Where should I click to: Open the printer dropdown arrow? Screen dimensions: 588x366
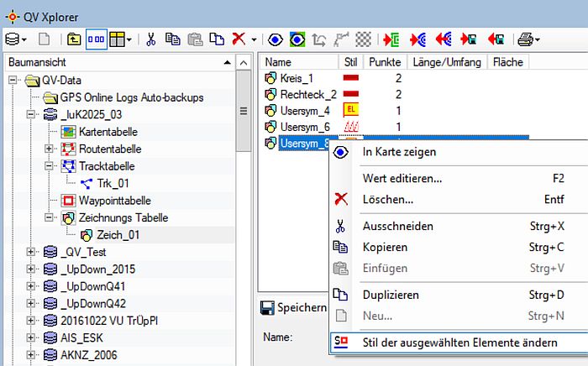tap(537, 39)
